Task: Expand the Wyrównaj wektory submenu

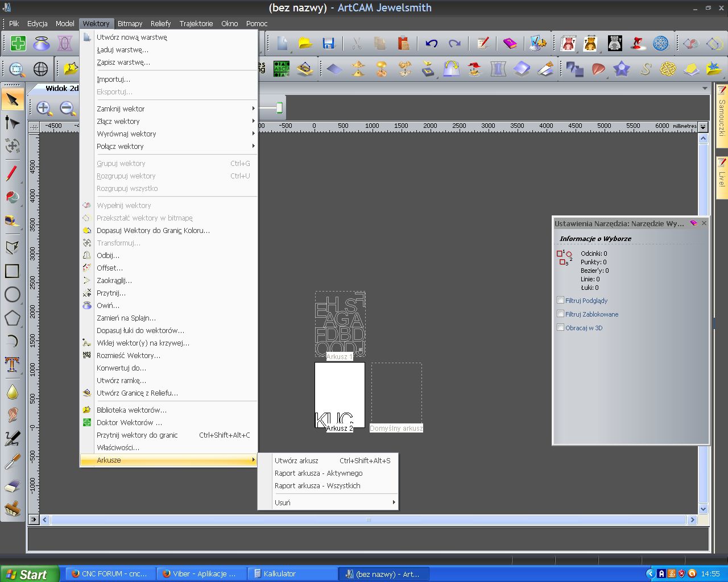Action: click(x=169, y=134)
